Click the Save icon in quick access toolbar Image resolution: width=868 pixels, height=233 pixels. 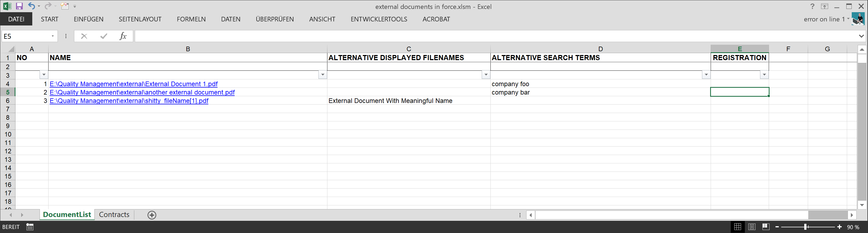(19, 6)
